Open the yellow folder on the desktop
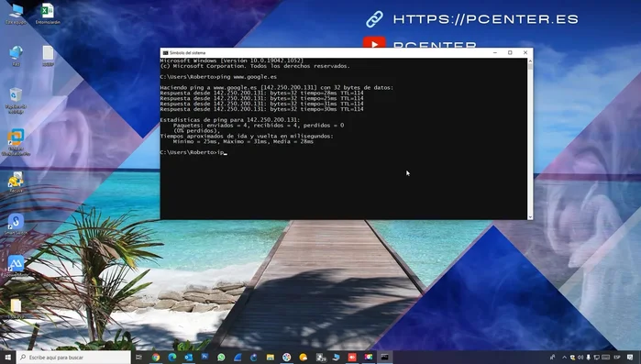Screen dimensions: 641x364 (16, 308)
